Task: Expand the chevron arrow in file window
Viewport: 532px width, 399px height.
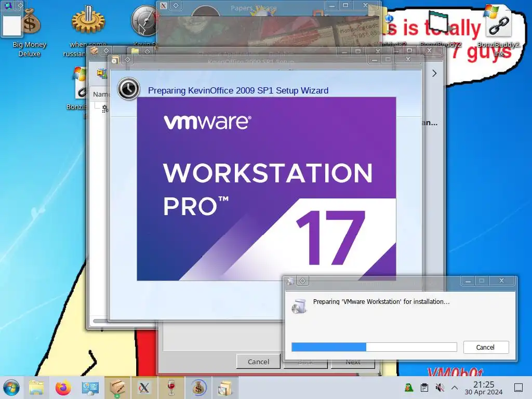Action: (434, 73)
